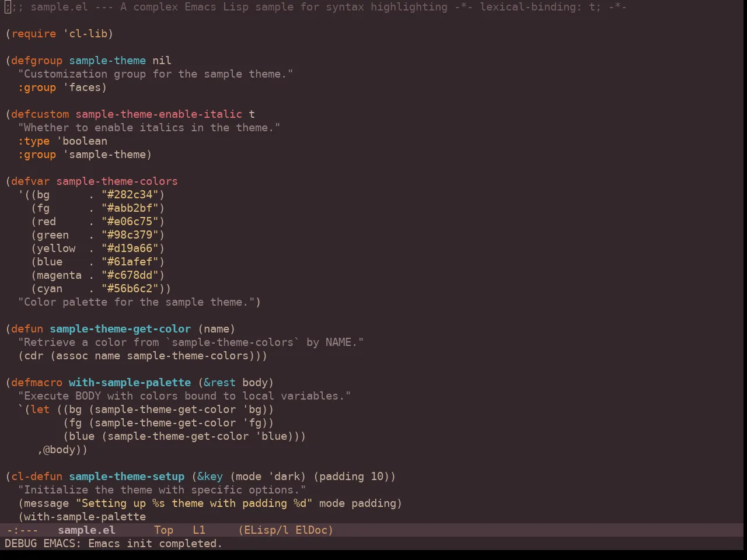Click function name 'sample-theme-setup'

[127, 477]
